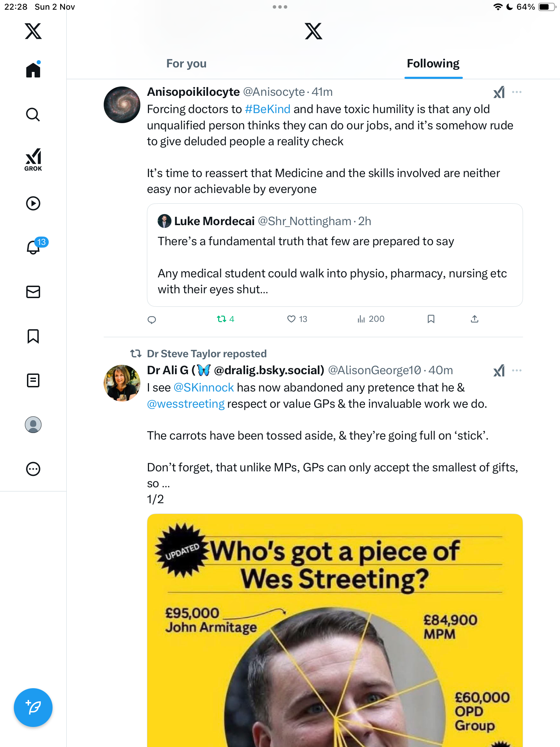
Task: Open more options on Dr Ali G post
Action: [x=517, y=370]
